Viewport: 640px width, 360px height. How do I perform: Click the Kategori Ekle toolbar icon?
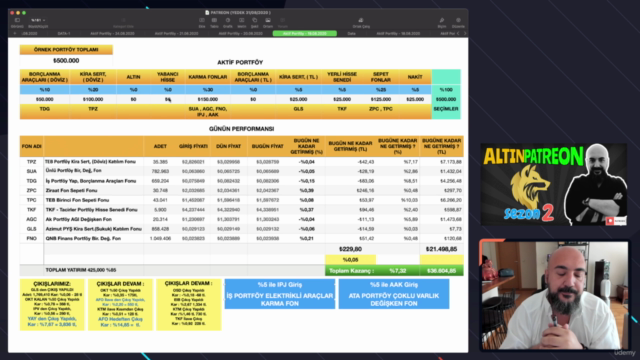click(x=123, y=20)
